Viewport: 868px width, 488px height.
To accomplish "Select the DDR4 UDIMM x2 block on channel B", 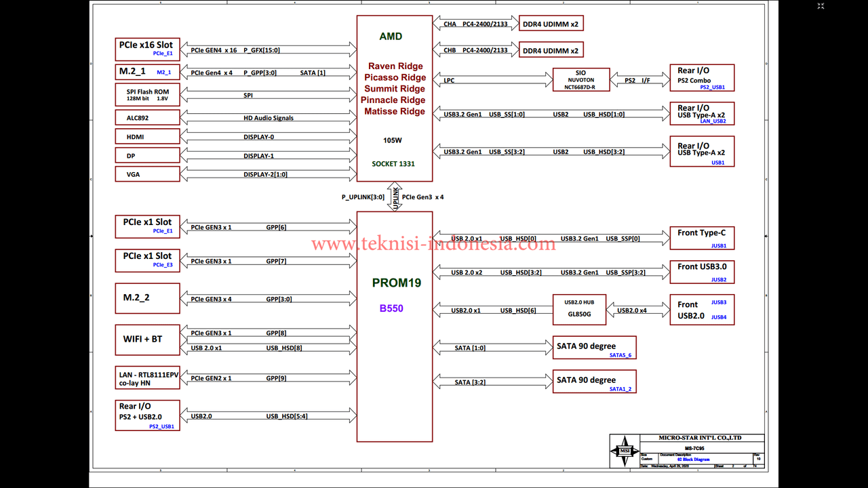I will point(551,49).
